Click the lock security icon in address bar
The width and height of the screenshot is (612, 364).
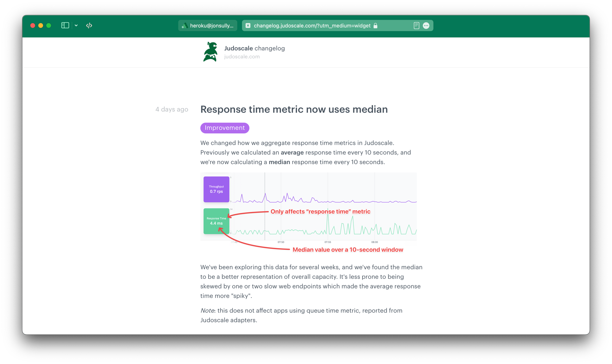[375, 26]
